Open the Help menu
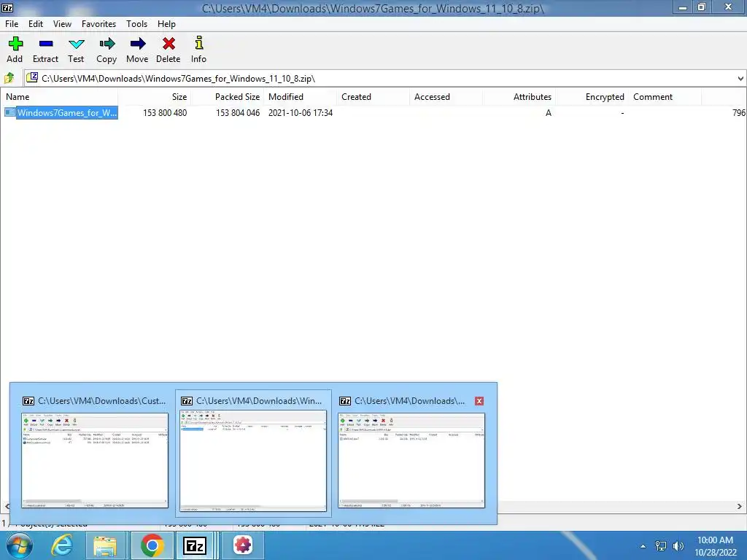 167,24
